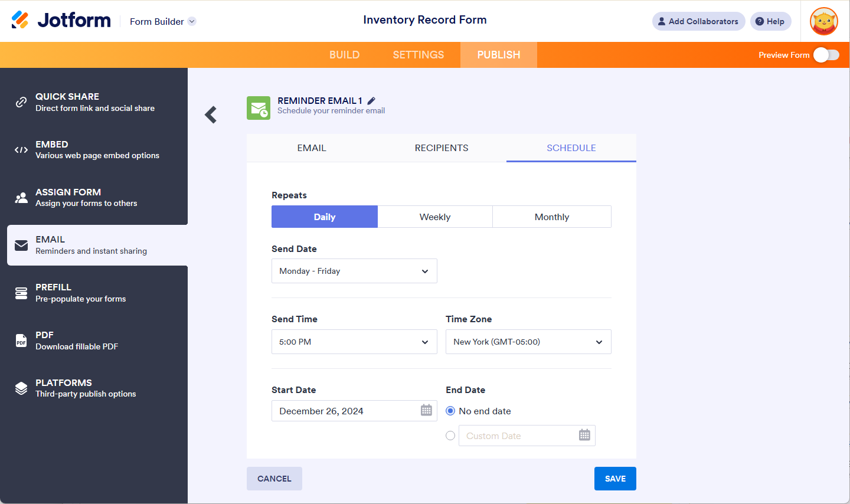Viewport: 850px width, 504px height.
Task: Expand the Send Date dropdown
Action: click(354, 271)
